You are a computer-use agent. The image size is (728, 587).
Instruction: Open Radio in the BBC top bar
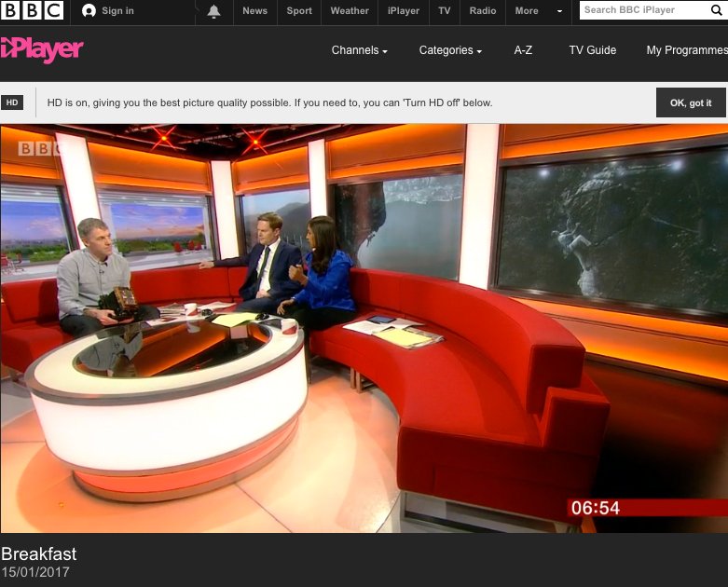tap(483, 10)
